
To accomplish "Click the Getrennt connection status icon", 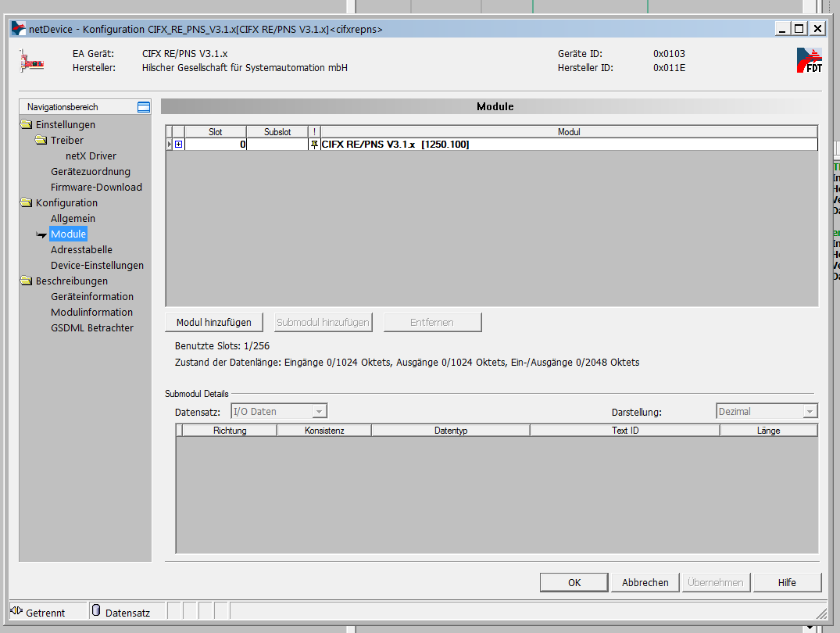I will 16,611.
